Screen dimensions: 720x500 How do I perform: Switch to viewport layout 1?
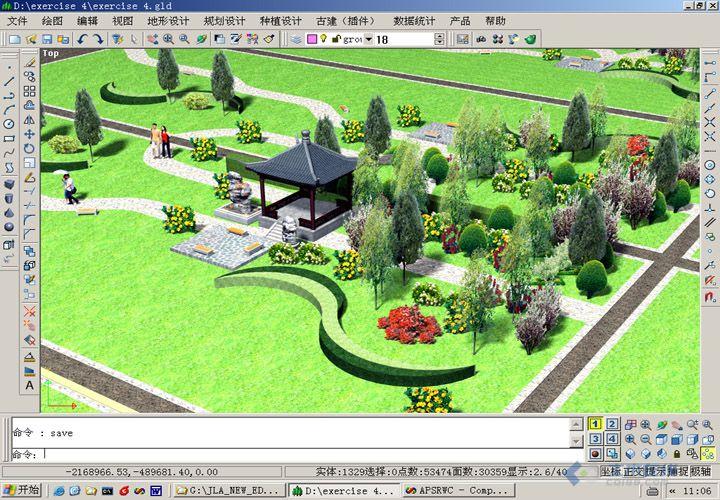tap(596, 424)
